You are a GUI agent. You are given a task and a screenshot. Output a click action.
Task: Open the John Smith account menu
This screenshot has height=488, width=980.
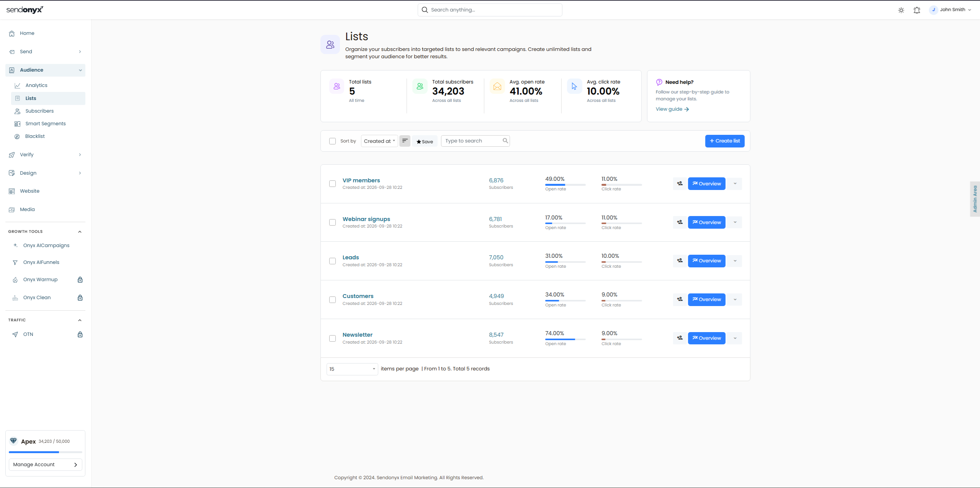tap(951, 10)
